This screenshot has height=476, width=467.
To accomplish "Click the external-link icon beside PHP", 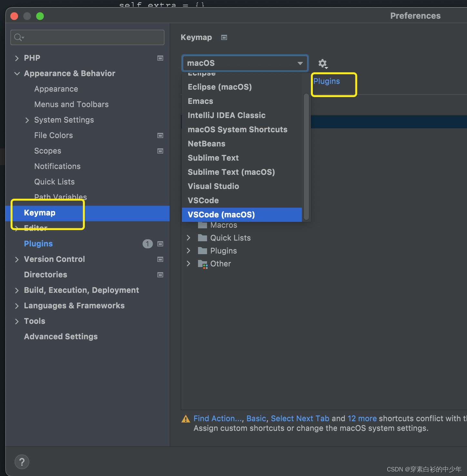I will click(160, 58).
